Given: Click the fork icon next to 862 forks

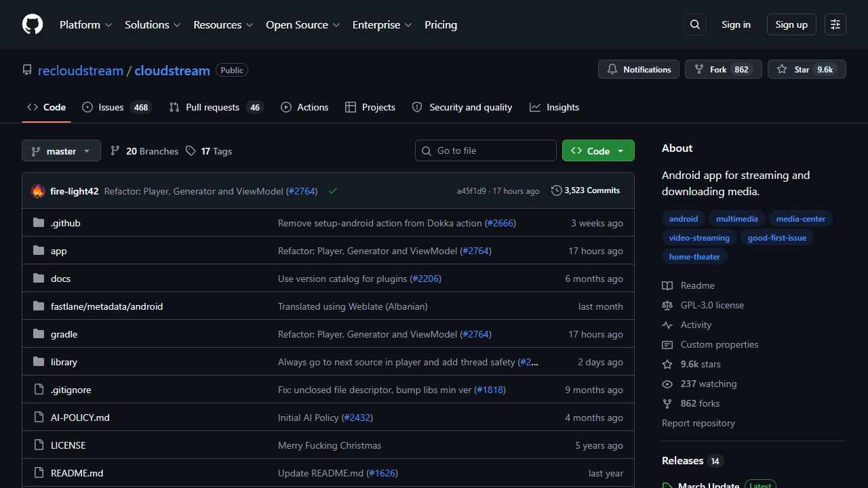Looking at the screenshot, I should click(667, 404).
